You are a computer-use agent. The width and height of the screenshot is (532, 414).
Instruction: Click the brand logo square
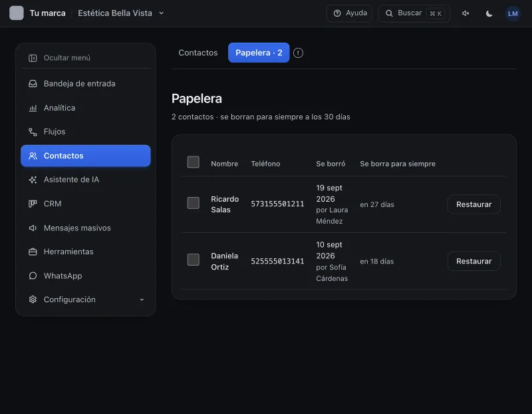tap(16, 13)
